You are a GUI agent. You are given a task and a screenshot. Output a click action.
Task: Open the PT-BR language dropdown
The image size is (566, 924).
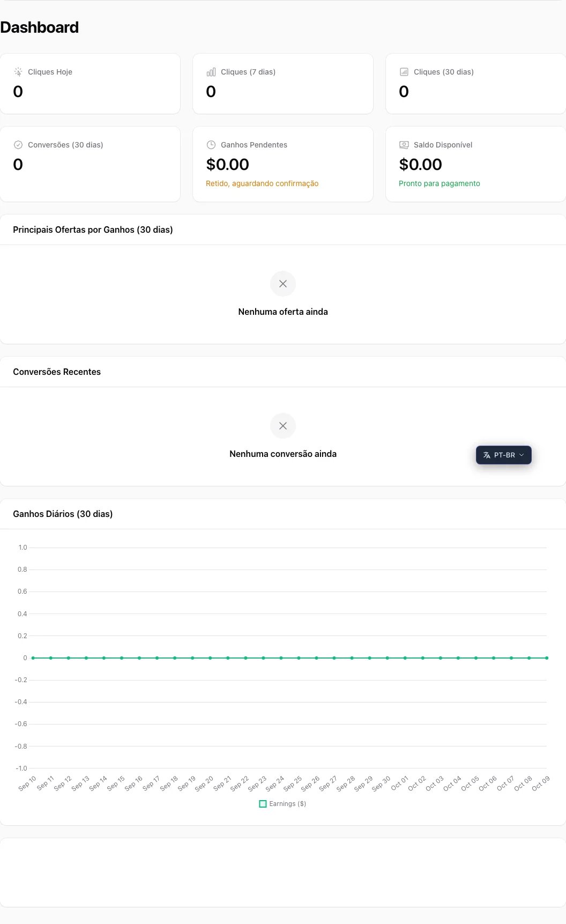click(504, 455)
